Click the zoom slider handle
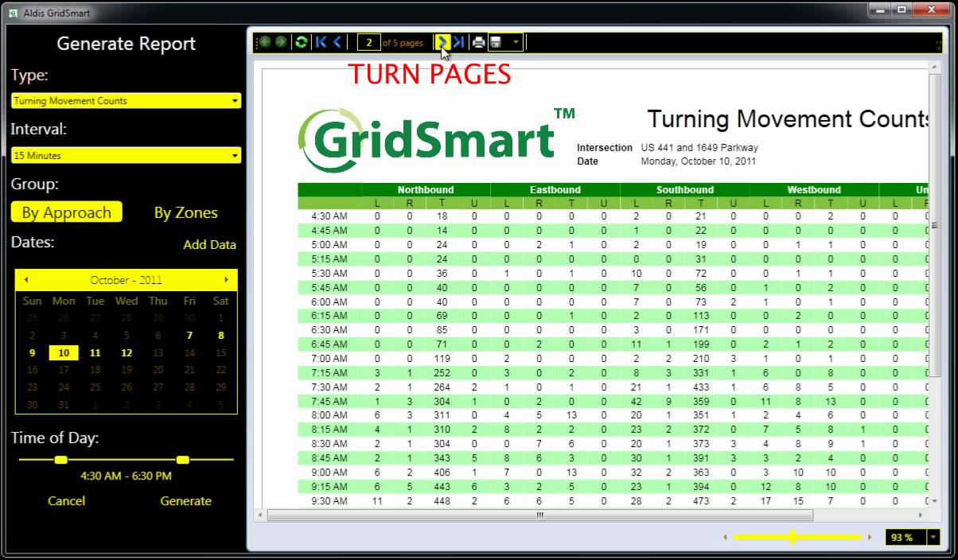Image resolution: width=958 pixels, height=560 pixels. point(792,538)
